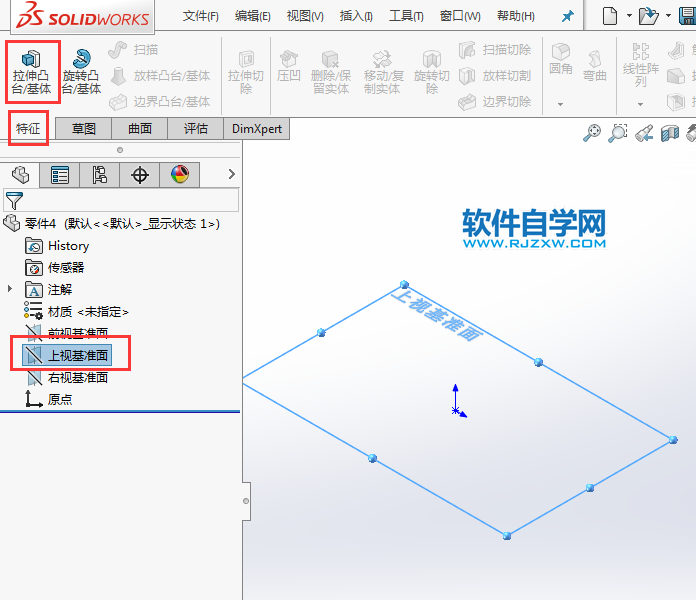Open the 窗口(W) menu

click(x=460, y=16)
